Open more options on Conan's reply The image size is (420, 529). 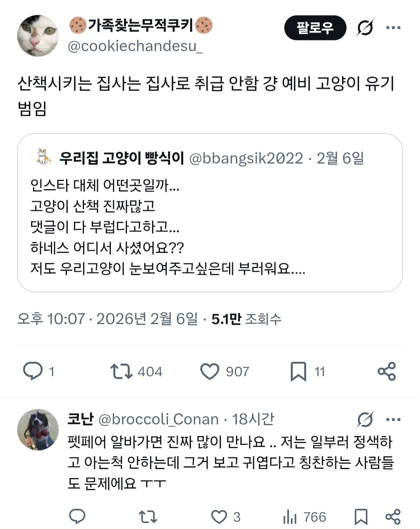[x=393, y=419]
